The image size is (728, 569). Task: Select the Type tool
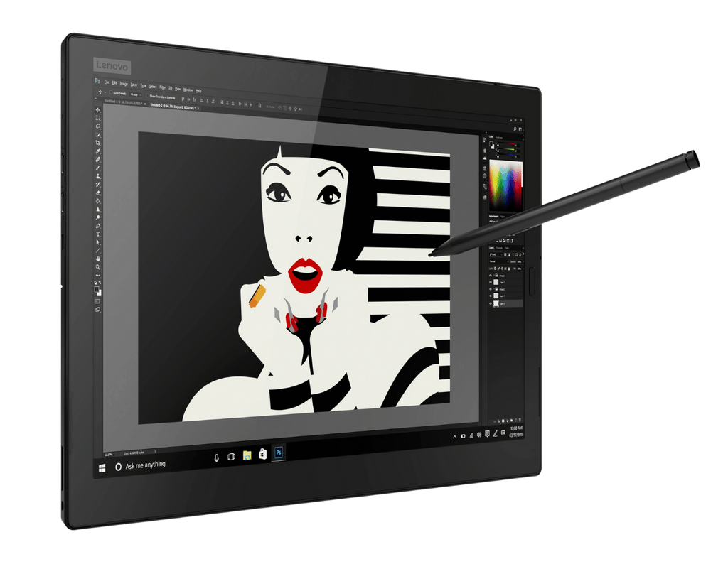pyautogui.click(x=97, y=234)
